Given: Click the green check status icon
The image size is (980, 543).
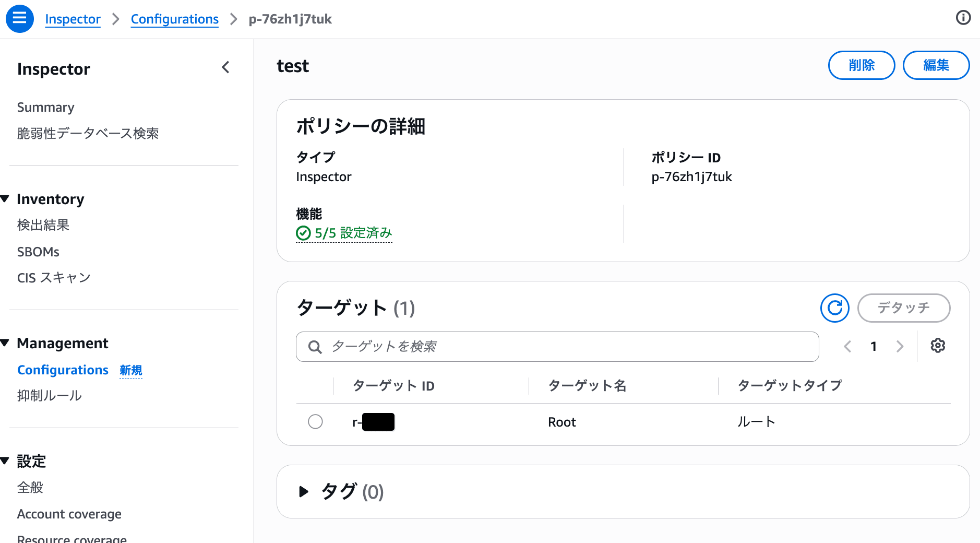Looking at the screenshot, I should (x=303, y=233).
